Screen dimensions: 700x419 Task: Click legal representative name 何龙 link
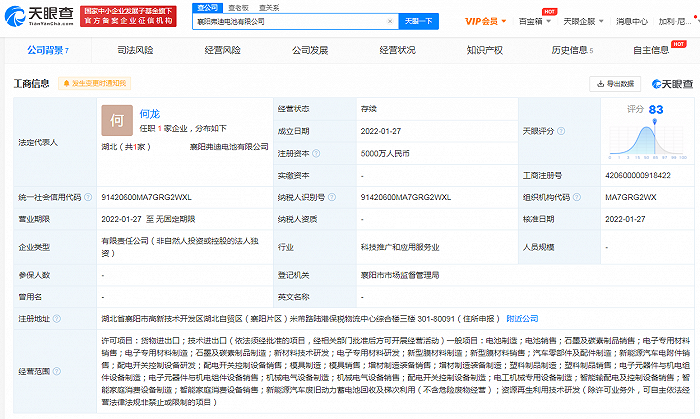(x=147, y=111)
